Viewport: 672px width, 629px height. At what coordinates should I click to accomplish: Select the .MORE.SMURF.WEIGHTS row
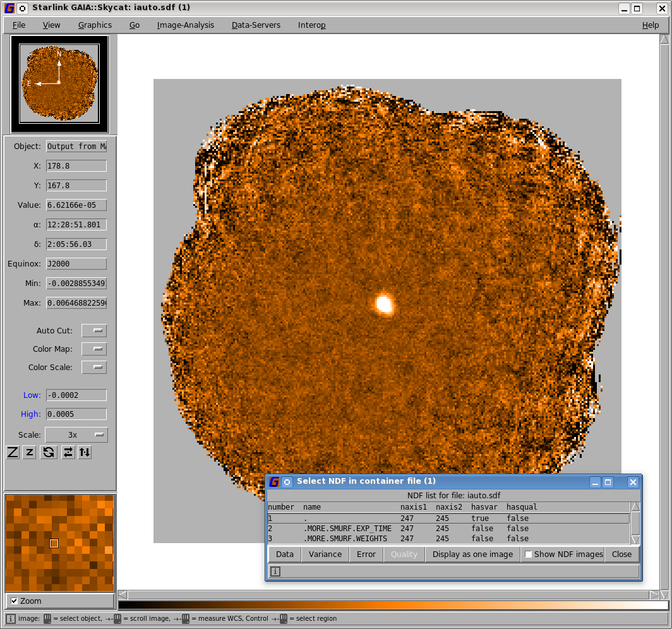448,539
